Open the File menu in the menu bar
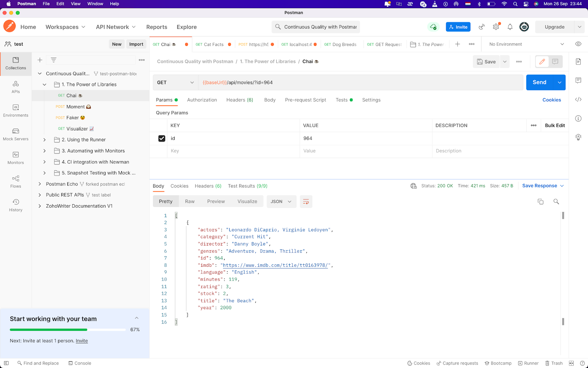588x368 pixels. coord(46,4)
